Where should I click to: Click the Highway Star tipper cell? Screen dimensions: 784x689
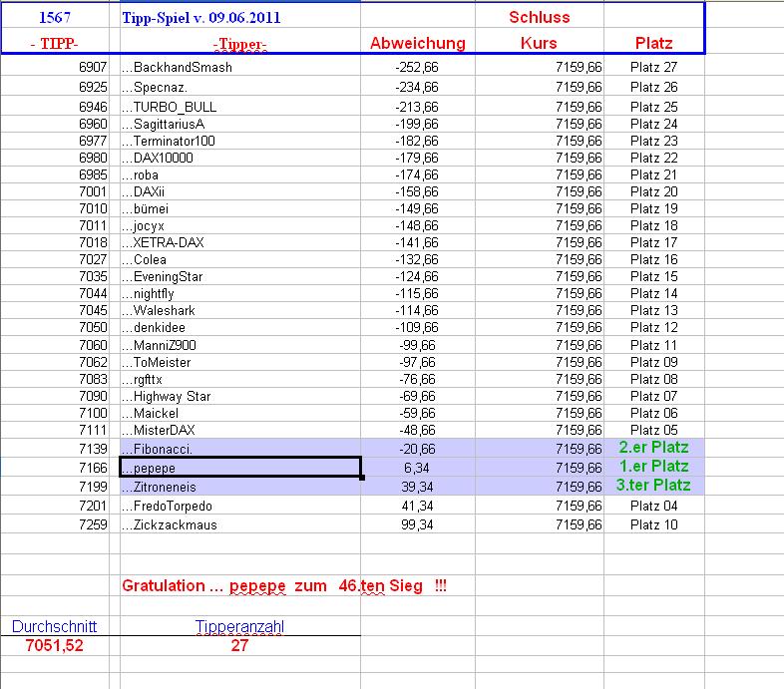click(240, 396)
